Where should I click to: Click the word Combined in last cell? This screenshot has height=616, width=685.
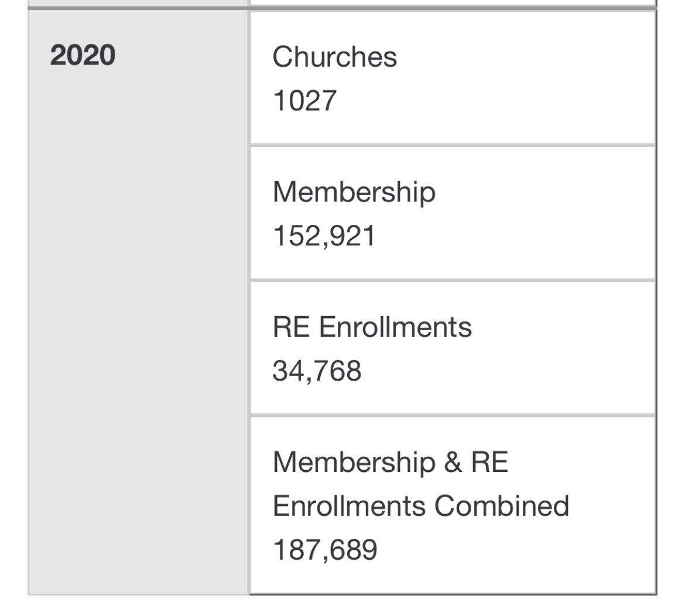pyautogui.click(x=502, y=506)
